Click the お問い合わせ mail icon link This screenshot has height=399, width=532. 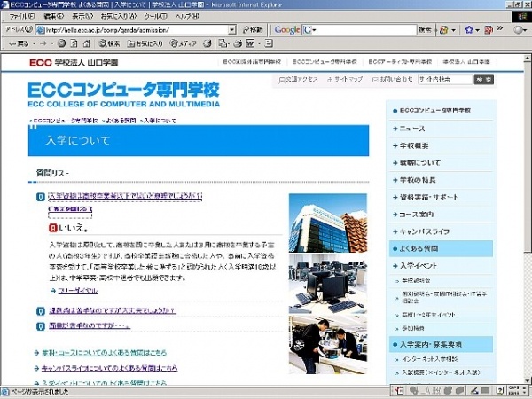click(375, 80)
